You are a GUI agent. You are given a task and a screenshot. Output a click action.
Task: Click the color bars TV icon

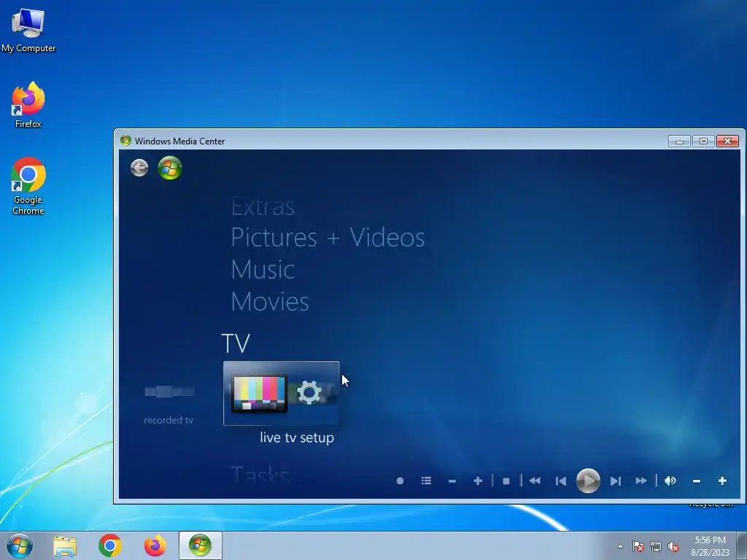pos(259,393)
